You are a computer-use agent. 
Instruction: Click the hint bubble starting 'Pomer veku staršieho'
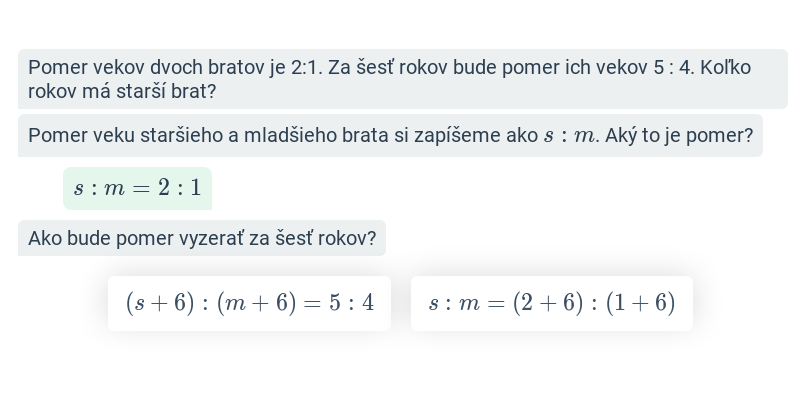coord(390,135)
